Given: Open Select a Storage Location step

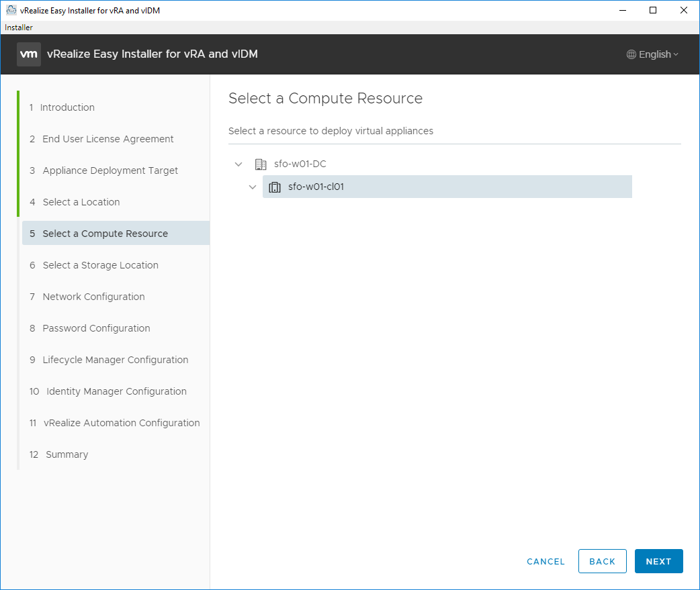Looking at the screenshot, I should [94, 265].
